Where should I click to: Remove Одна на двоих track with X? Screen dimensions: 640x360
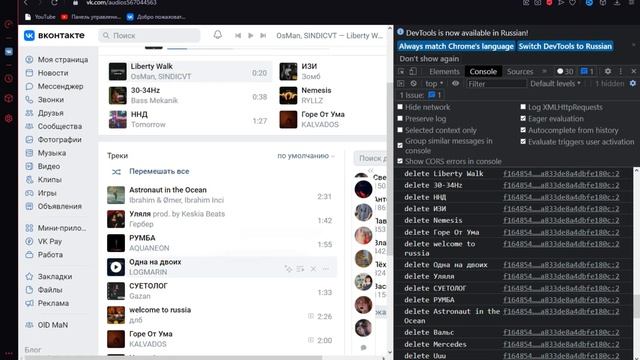pos(313,269)
